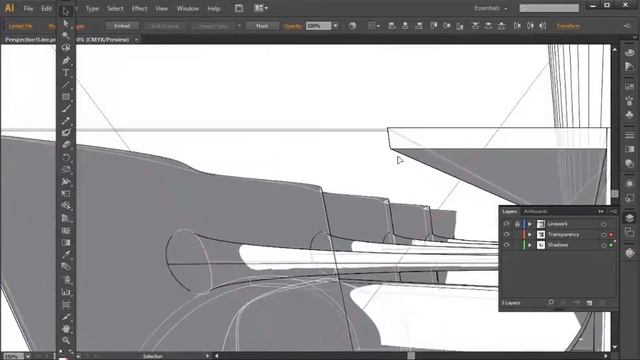640x360 pixels.
Task: Select the Gradient tool
Action: click(66, 243)
